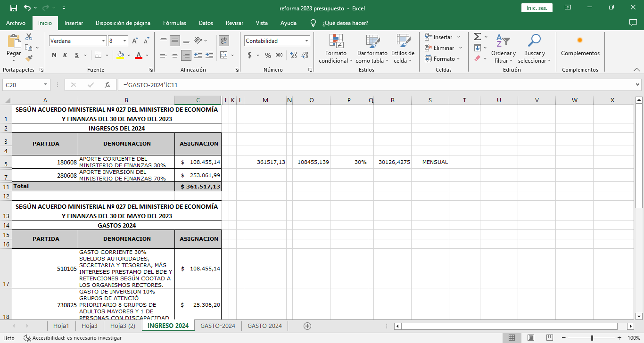Screen dimensions: 644x343
Task: Toggle italic formatting
Action: pyautogui.click(x=65, y=55)
